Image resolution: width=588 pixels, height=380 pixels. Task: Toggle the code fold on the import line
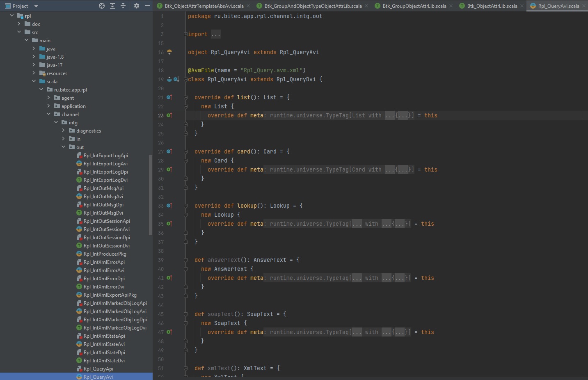(x=185, y=34)
